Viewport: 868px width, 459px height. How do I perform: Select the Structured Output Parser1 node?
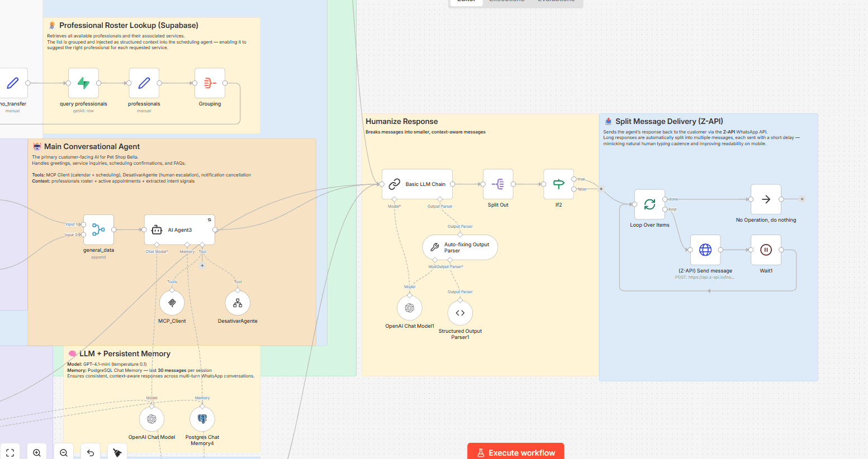pyautogui.click(x=460, y=313)
